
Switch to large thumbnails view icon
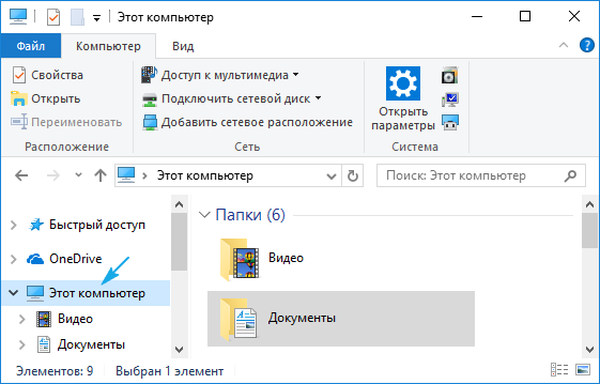pos(583,370)
